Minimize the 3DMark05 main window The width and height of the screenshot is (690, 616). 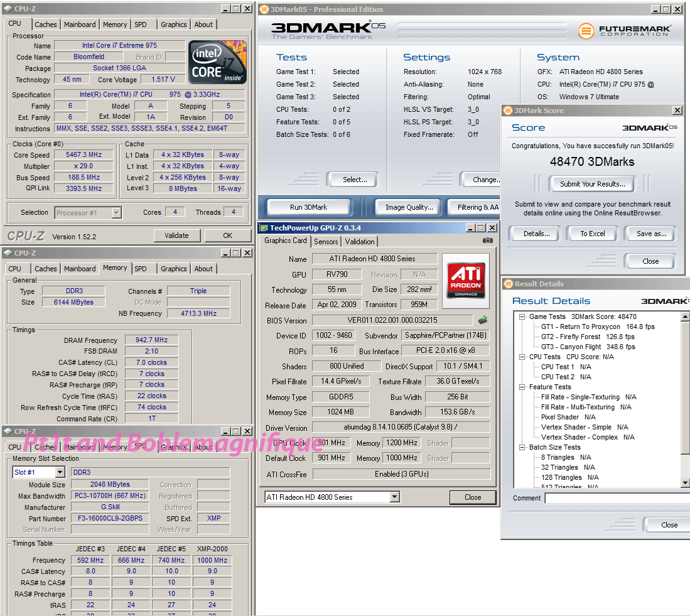coord(656,9)
